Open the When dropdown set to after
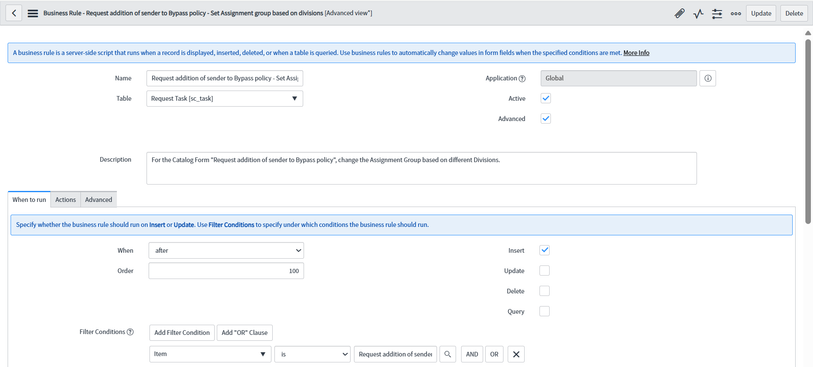Screen dimensions: 813x367 point(226,250)
